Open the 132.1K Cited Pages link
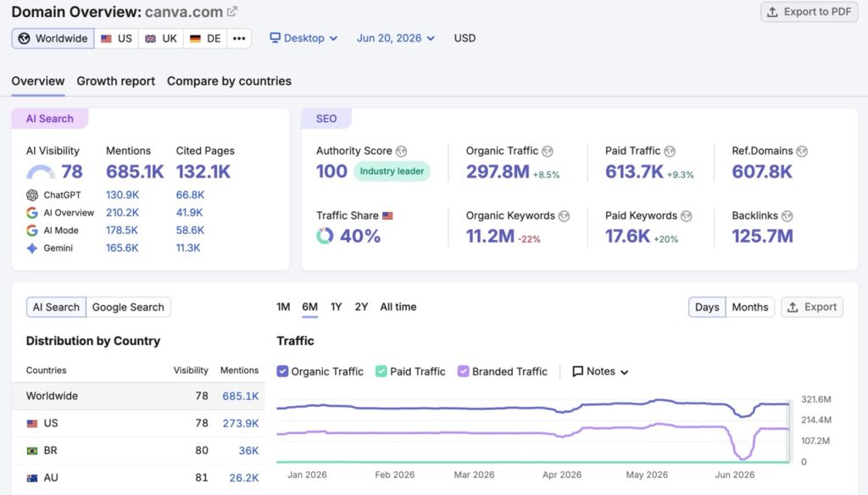The image size is (868, 495). (203, 172)
